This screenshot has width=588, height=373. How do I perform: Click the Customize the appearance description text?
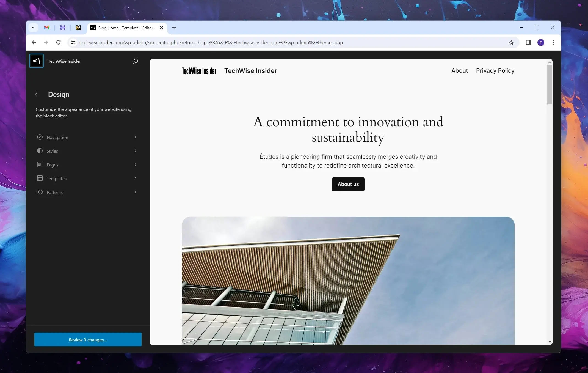point(84,113)
